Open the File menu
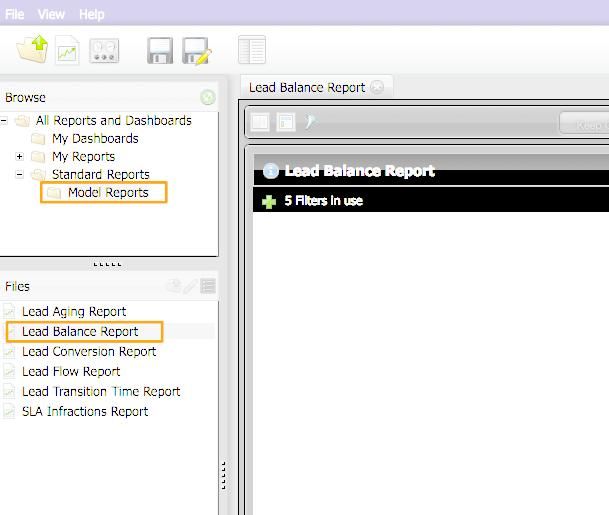This screenshot has height=515, width=609. [x=14, y=14]
